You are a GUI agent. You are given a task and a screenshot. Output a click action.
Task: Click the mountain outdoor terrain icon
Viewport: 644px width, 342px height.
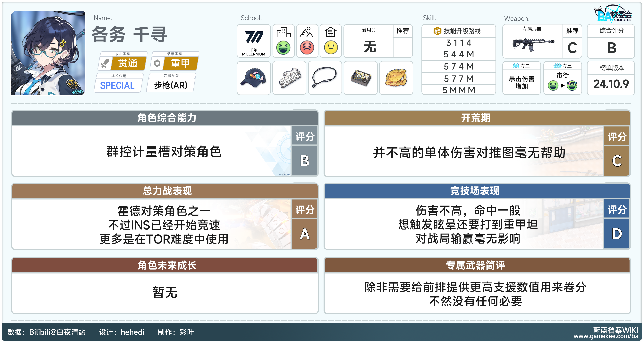307,32
